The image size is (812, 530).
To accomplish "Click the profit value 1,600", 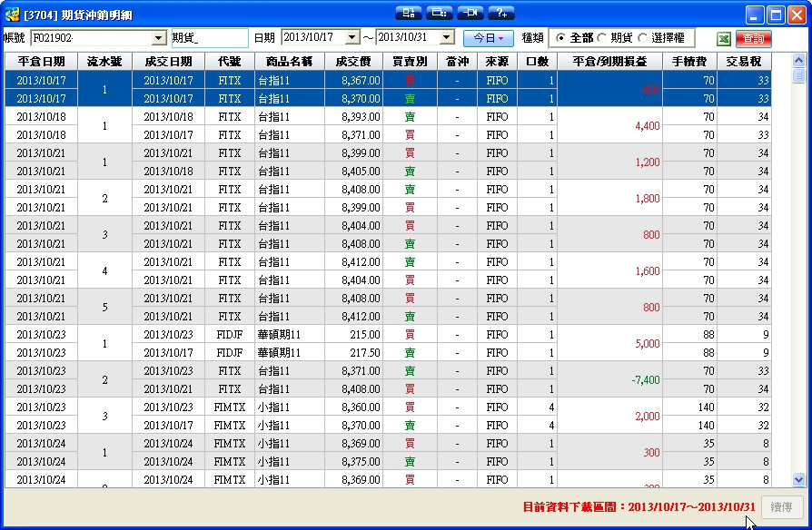I will 648,270.
